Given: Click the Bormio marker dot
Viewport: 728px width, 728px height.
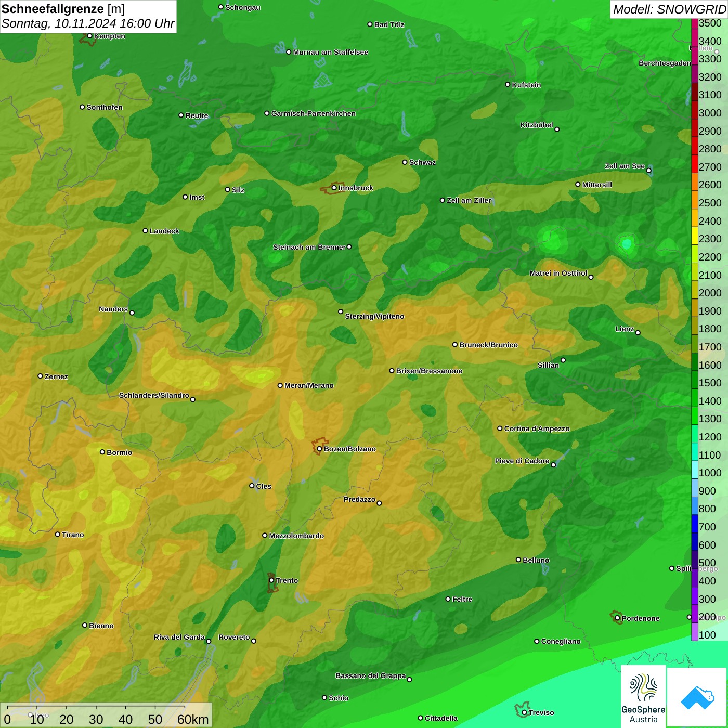Looking at the screenshot, I should [x=102, y=452].
